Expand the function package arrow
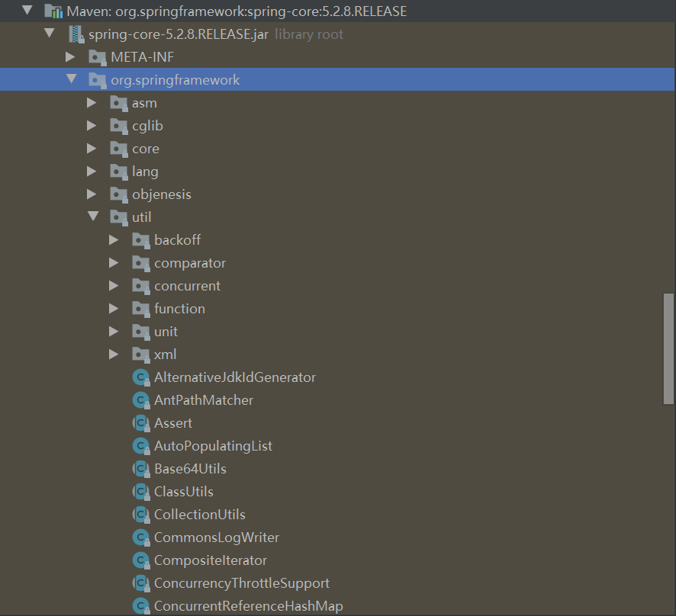Image resolution: width=676 pixels, height=616 pixels. pos(114,309)
